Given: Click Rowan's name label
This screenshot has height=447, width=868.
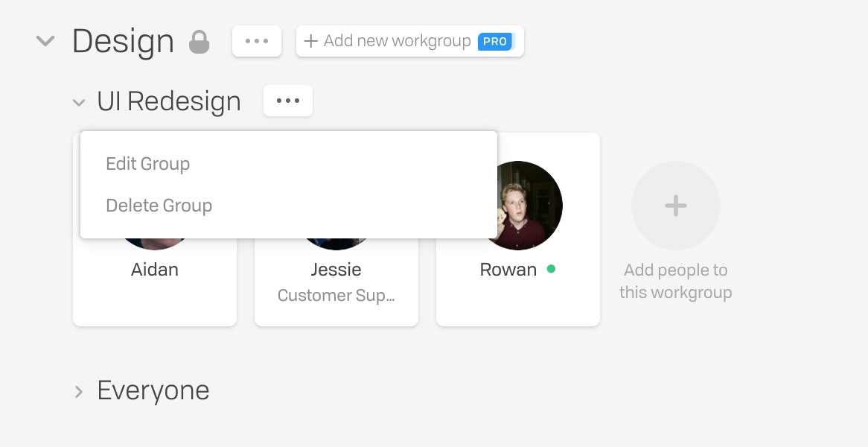Looking at the screenshot, I should [508, 270].
